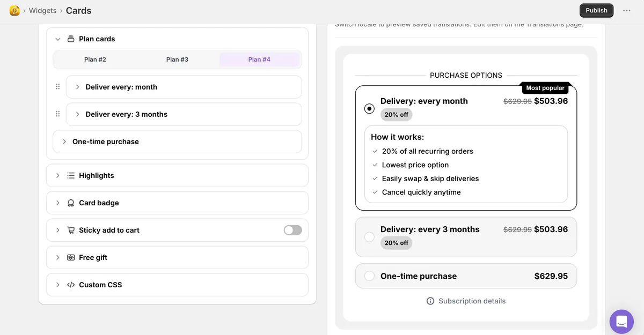Click the Sticky add to cart icon

[x=71, y=230]
